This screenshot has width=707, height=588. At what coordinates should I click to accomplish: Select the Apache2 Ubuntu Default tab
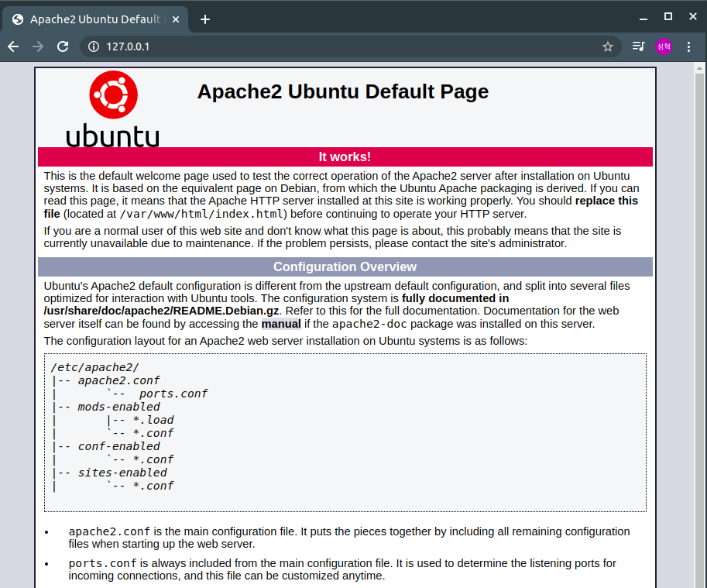click(94, 19)
